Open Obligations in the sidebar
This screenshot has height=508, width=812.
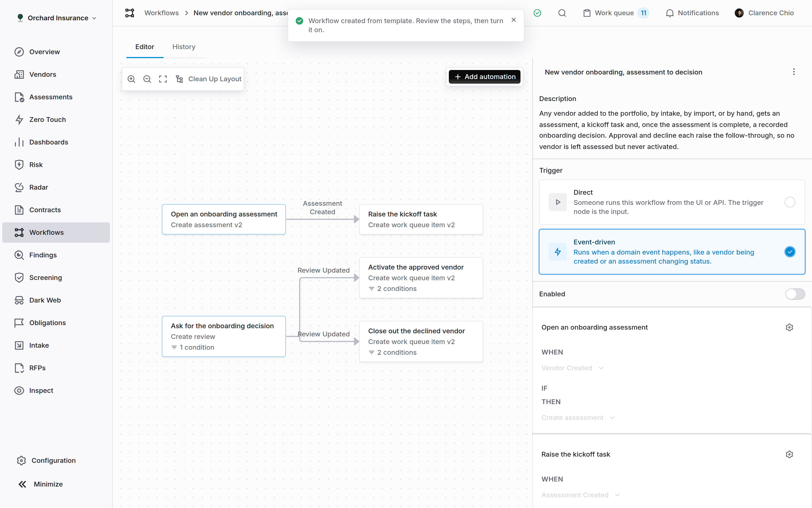(x=56, y=323)
